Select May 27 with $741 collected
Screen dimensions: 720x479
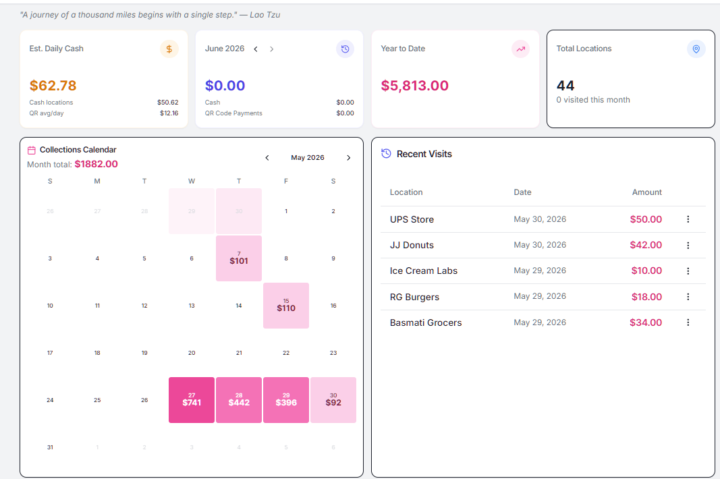(x=191, y=400)
